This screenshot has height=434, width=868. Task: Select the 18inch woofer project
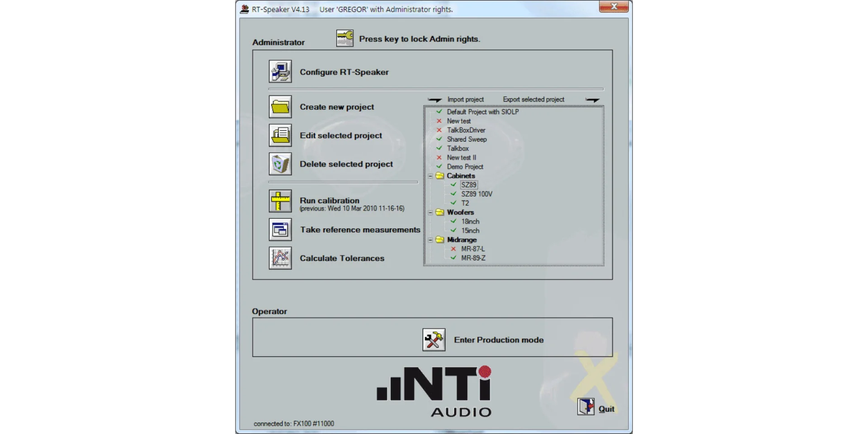[x=470, y=222]
